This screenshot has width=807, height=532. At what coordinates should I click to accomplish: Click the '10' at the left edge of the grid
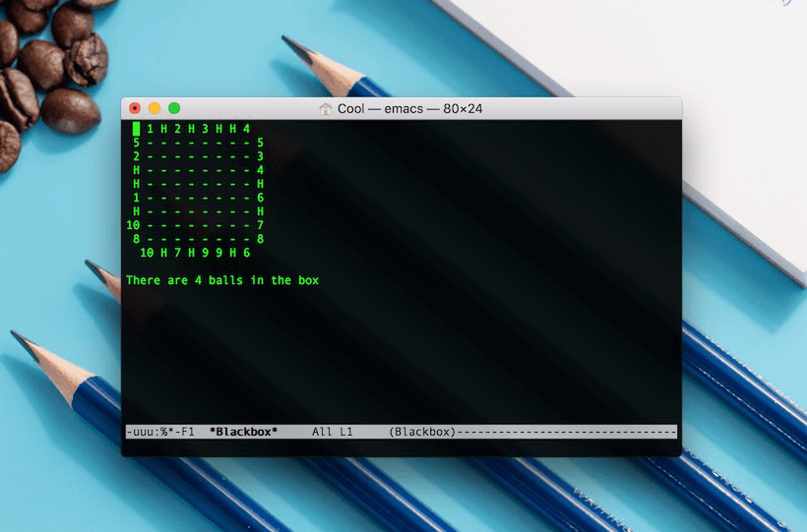pyautogui.click(x=133, y=225)
